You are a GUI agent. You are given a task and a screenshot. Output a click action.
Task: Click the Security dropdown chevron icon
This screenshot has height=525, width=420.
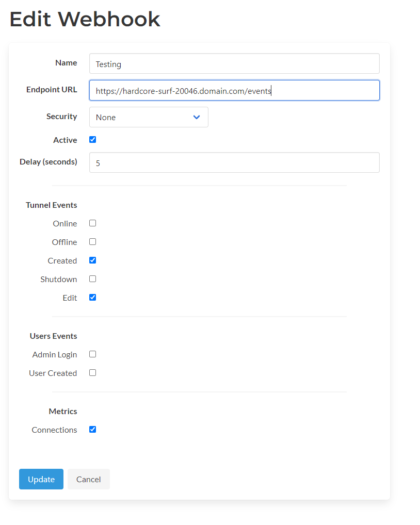pyautogui.click(x=197, y=117)
